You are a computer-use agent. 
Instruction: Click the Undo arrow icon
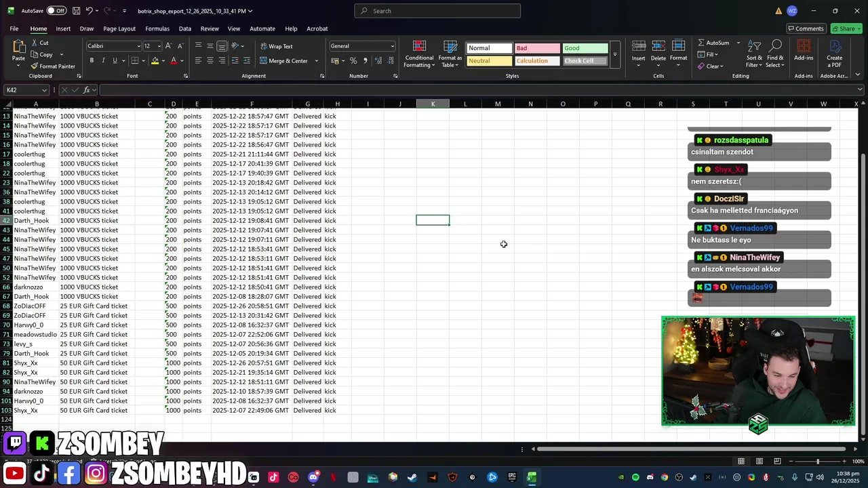(x=89, y=11)
